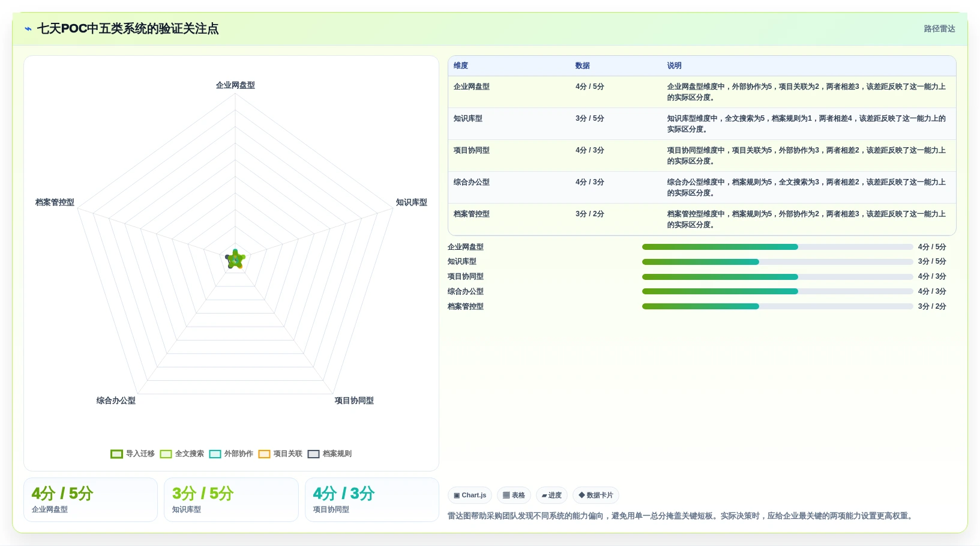This screenshot has width=980, height=546.
Task: Toggle the 全文搜索 legend swatch
Action: pyautogui.click(x=166, y=454)
